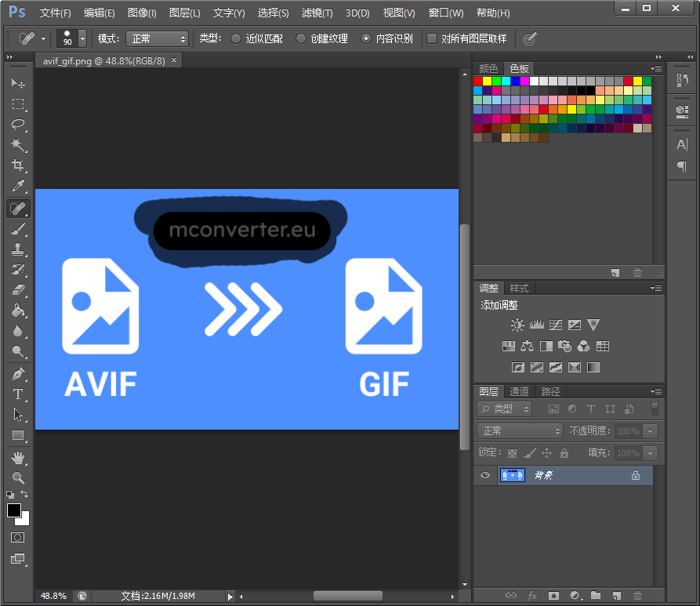Screen dimensions: 700x606
Task: Close the avif_gif.png document tab
Action: tap(174, 60)
